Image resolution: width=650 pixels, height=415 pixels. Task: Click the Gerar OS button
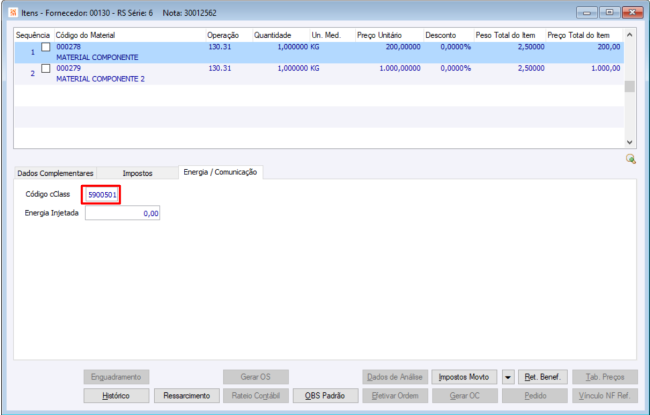255,377
